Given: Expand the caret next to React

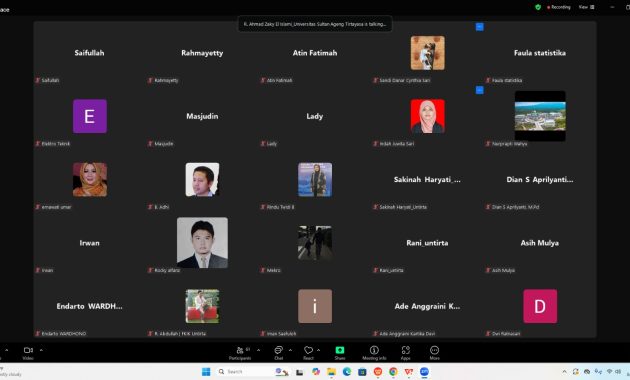Looking at the screenshot, I should point(318,350).
